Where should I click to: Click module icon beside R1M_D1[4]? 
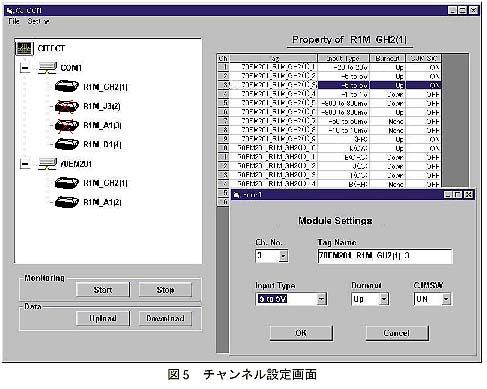click(67, 144)
